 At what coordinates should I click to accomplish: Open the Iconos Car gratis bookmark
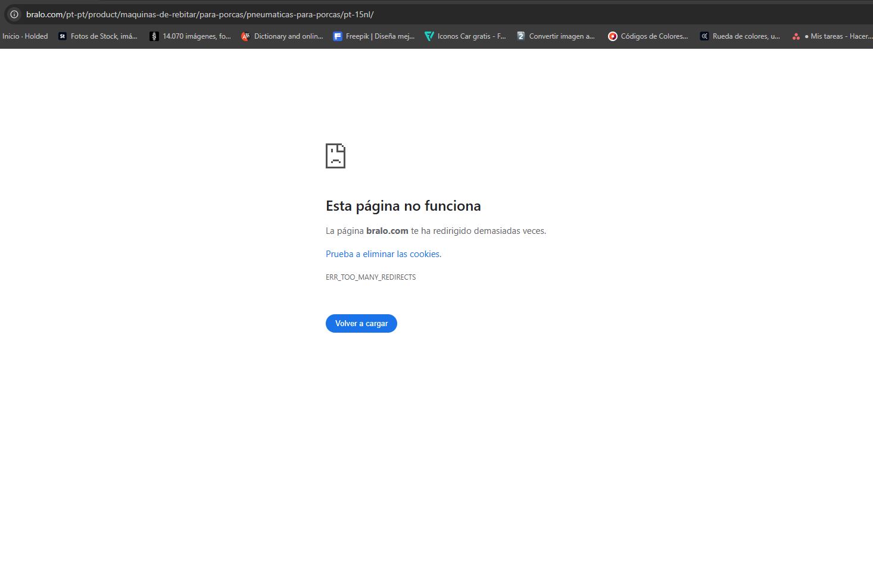pos(465,36)
